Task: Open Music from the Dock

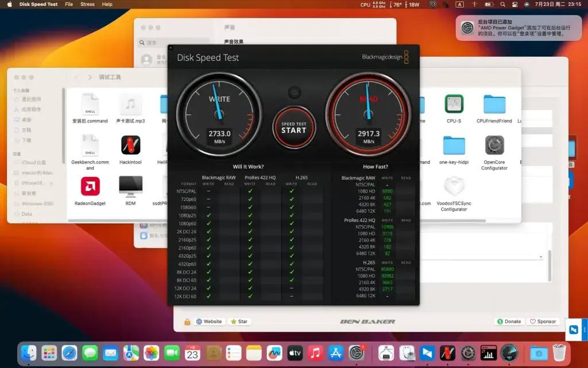Action: [315, 353]
